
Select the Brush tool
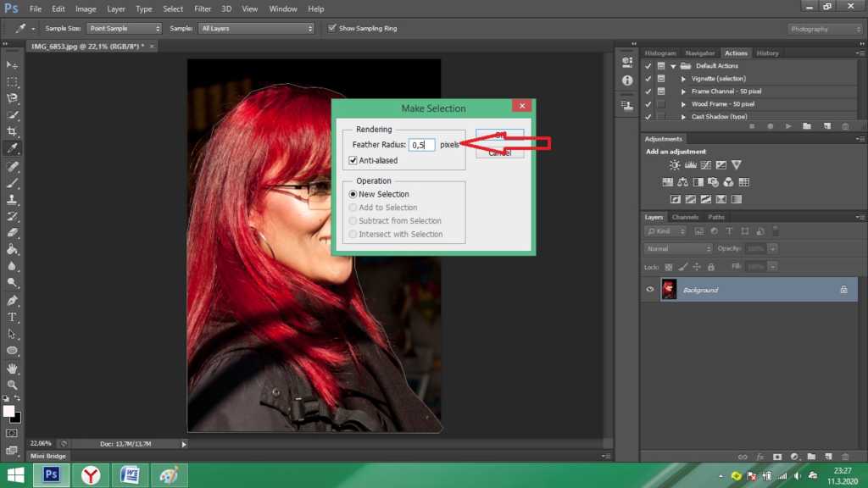(x=12, y=183)
